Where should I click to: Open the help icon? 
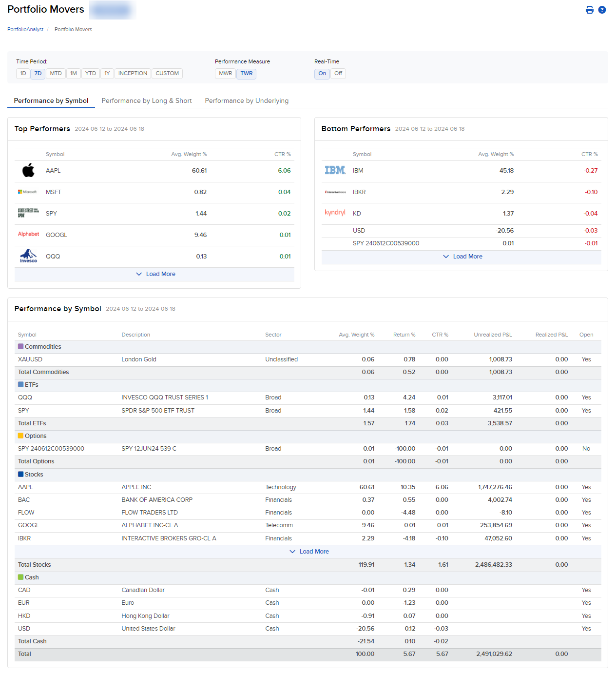602,10
